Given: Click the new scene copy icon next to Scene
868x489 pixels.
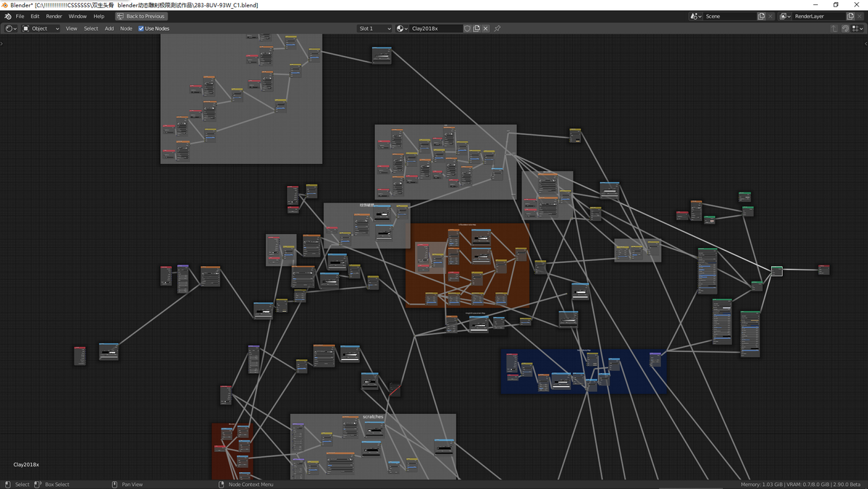Looking at the screenshot, I should (761, 17).
